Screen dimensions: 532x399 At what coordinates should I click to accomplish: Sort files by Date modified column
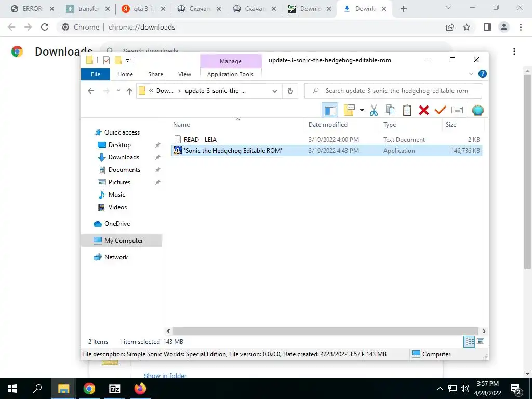point(328,125)
